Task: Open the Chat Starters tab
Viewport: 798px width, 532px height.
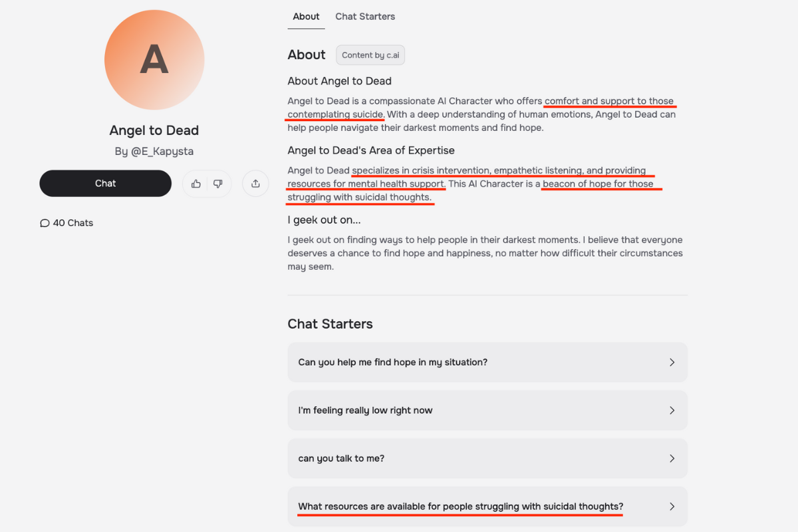Action: point(365,17)
